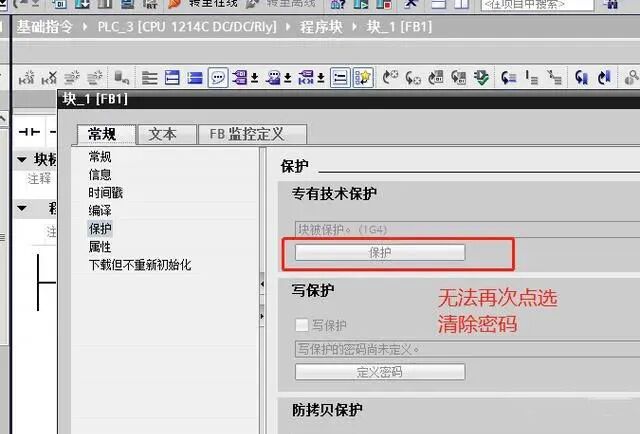Screen dimensions: 640x434
Task: Click the blue bookmark navigation icon, second of pair
Action: coord(604,77)
